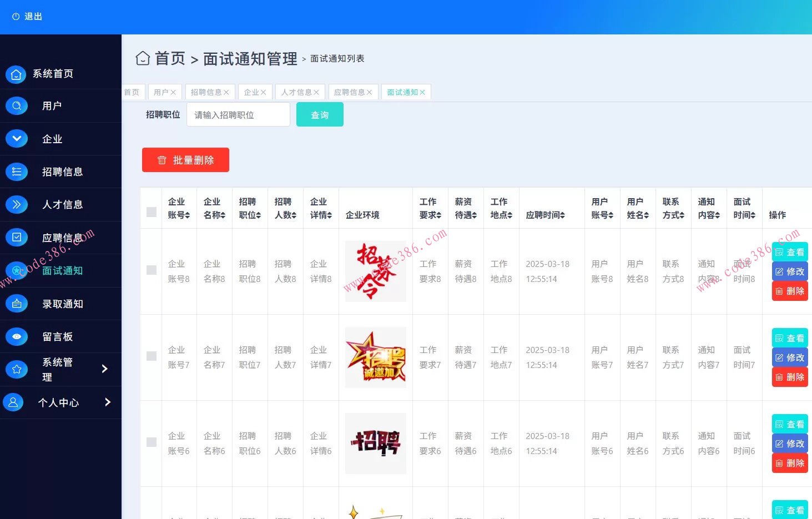Screen dimensions: 812x519
Task: Click the 应聘信息 checkmark icon
Action: 16,237
